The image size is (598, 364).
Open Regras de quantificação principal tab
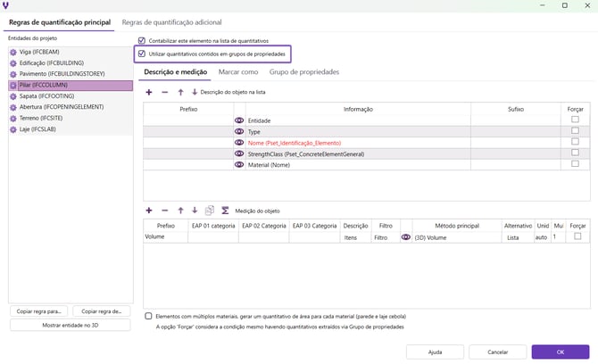[x=60, y=22]
